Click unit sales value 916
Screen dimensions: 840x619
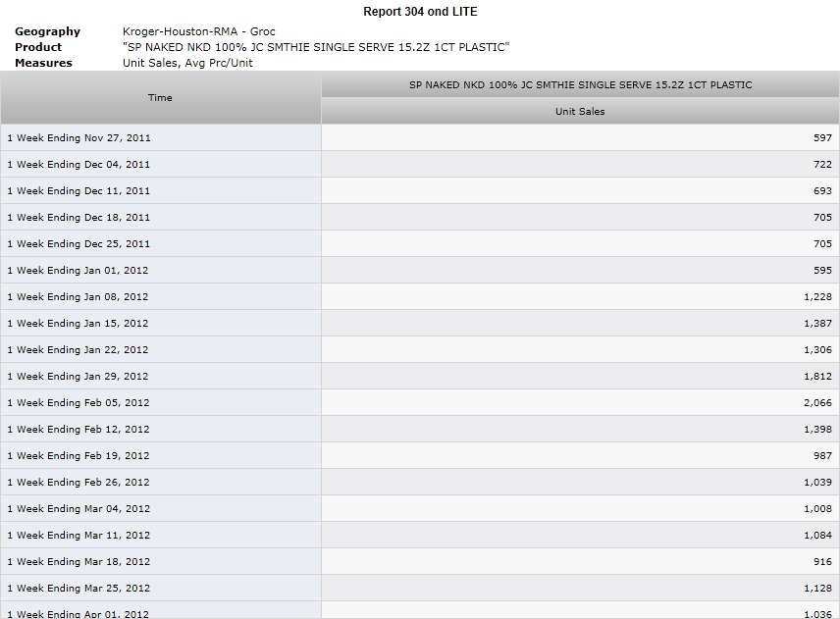click(822, 562)
